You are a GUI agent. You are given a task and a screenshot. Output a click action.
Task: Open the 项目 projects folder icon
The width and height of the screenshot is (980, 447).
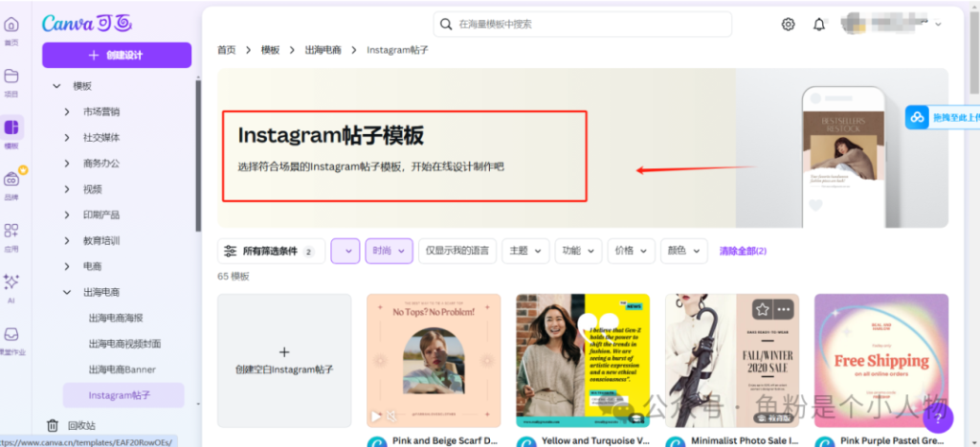pyautogui.click(x=11, y=77)
